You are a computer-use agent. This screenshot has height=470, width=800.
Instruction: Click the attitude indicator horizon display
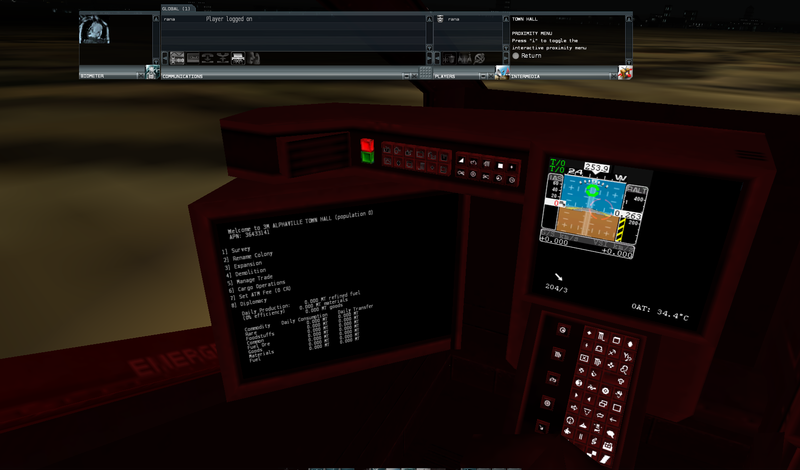pos(592,210)
